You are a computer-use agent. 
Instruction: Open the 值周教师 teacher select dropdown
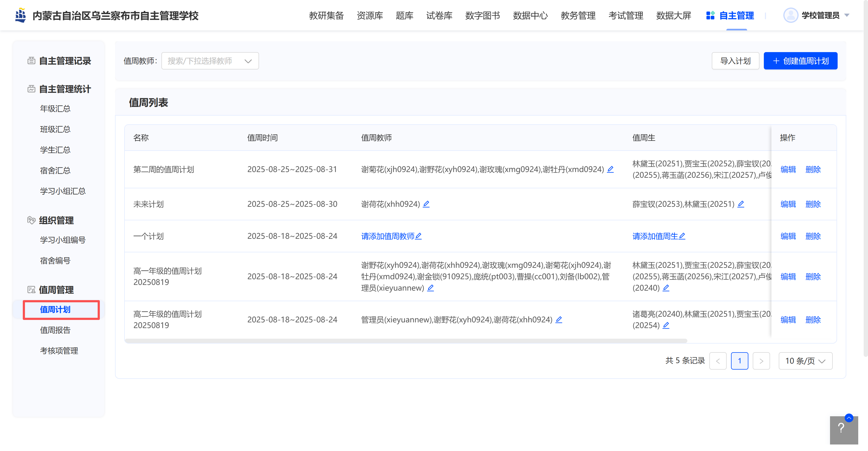pos(210,61)
